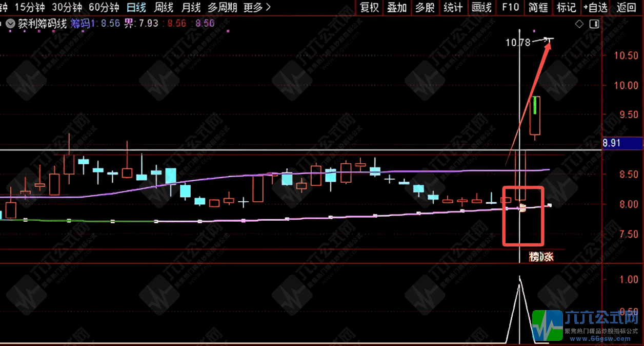The width and height of the screenshot is (644, 346).
Task: Toggle the side panel layout icon
Action: coord(594,24)
